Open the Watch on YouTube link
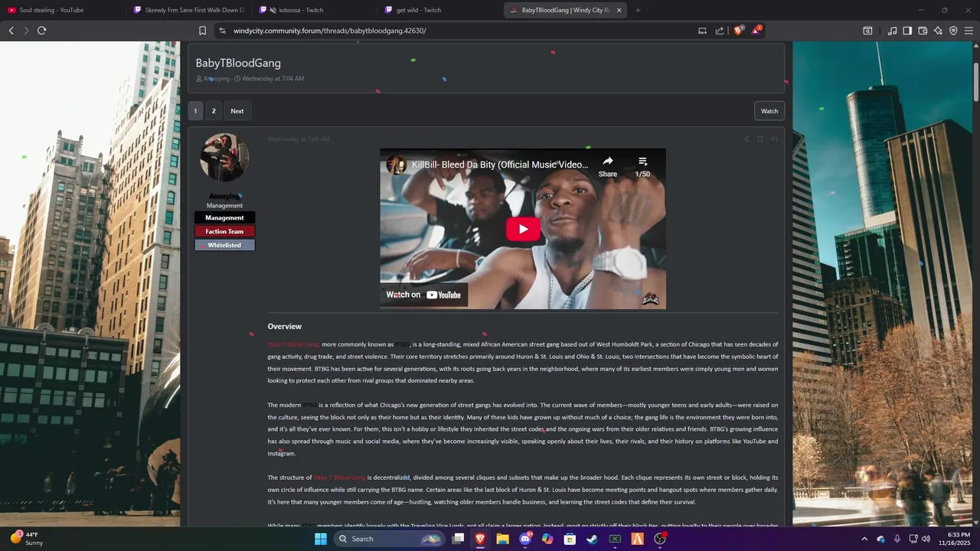Viewport: 980px width, 551px height. [x=424, y=295]
